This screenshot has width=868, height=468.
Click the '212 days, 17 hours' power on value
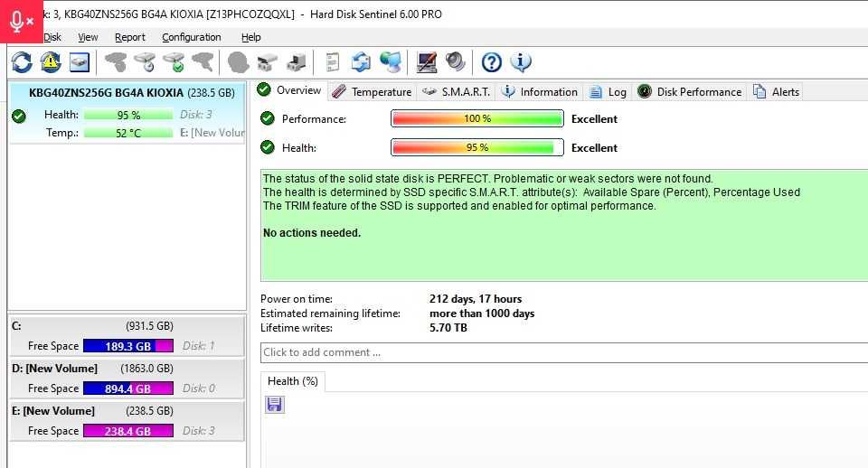476,299
